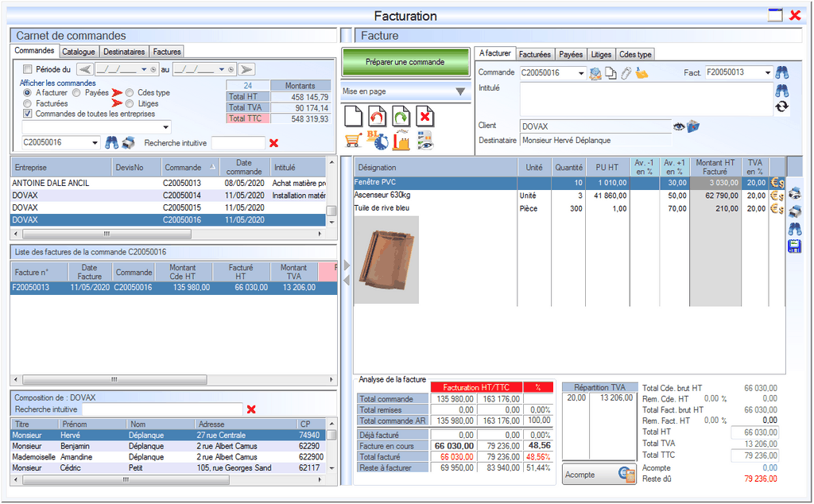The width and height of the screenshot is (814, 504).
Task: Click the calculator icon on Acompte button
Action: point(626,475)
